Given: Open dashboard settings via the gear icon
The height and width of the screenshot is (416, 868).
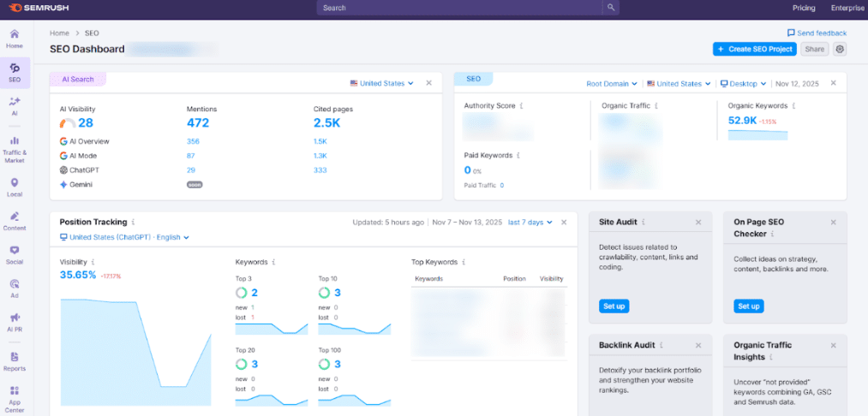Looking at the screenshot, I should pos(840,50).
